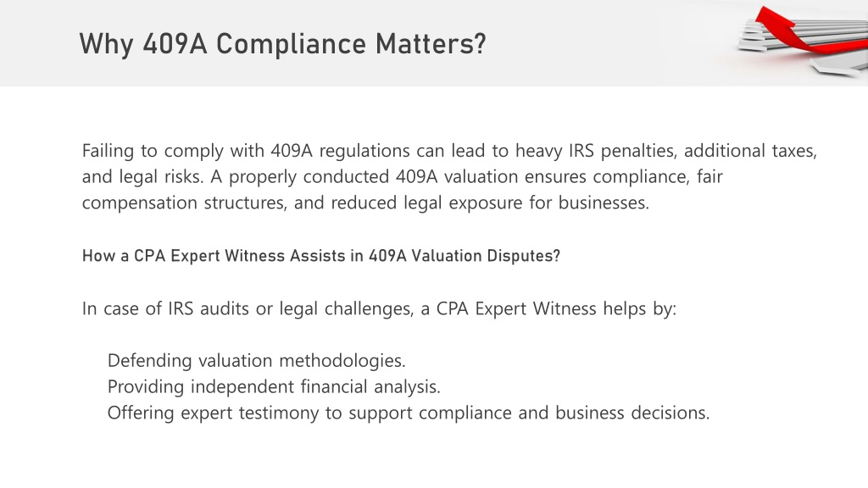Click the word 'Matters?' in the header
The width and height of the screenshot is (868, 488).
pos(431,44)
